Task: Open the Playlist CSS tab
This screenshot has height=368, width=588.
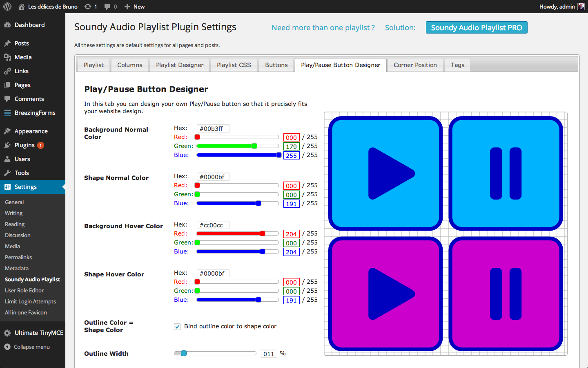Action: click(x=234, y=65)
